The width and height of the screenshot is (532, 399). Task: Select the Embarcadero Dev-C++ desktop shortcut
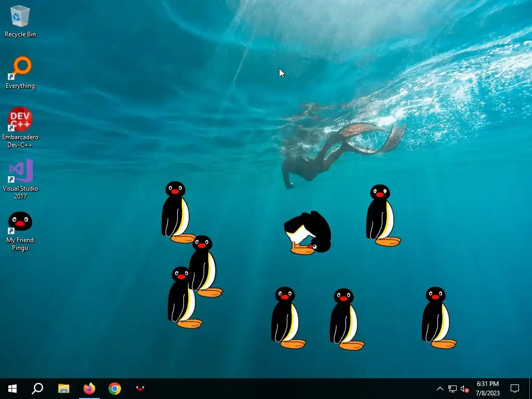(20, 127)
